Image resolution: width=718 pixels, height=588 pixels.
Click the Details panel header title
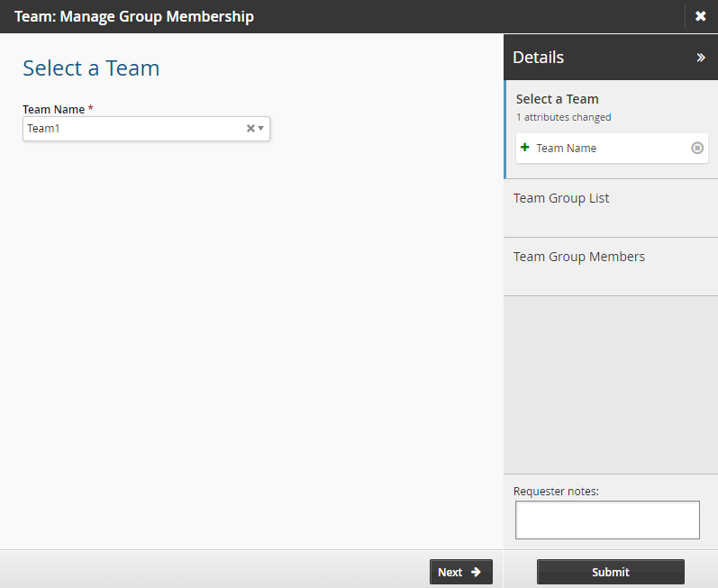point(539,58)
